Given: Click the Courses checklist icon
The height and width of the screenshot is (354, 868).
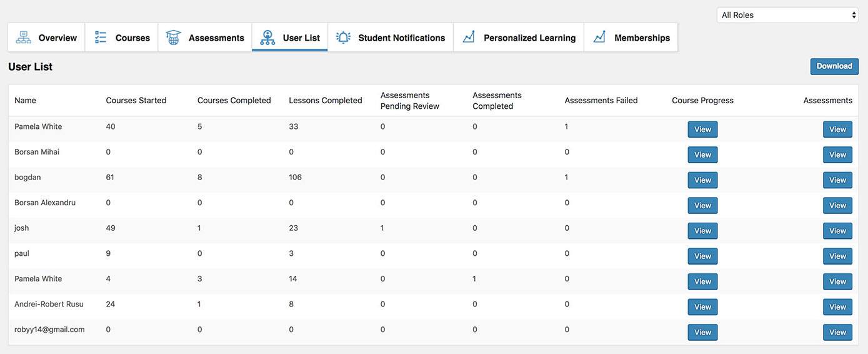Looking at the screenshot, I should (101, 38).
